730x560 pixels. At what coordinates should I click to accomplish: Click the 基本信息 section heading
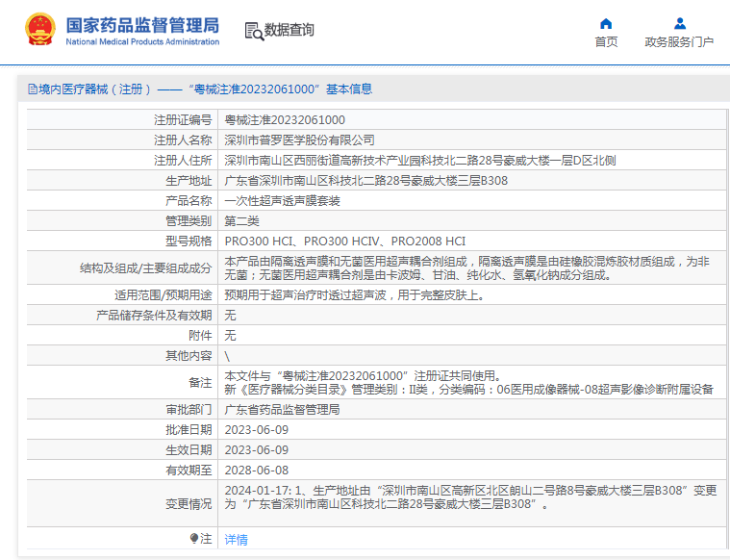(349, 89)
